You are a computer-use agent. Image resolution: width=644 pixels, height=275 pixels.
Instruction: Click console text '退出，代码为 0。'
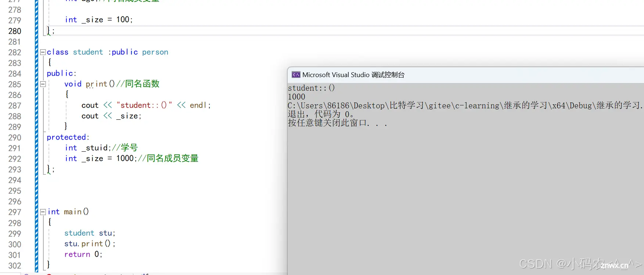tap(321, 114)
